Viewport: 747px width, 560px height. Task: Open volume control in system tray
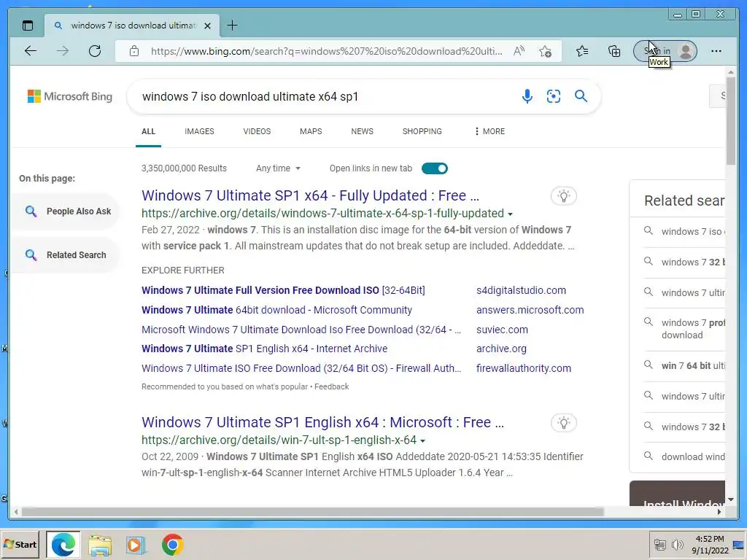click(677, 544)
